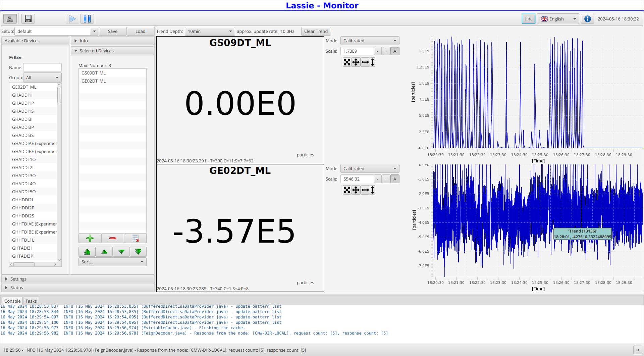Screen dimensions: 644x356
Task: Click the Clear Trend button
Action: (316, 31)
